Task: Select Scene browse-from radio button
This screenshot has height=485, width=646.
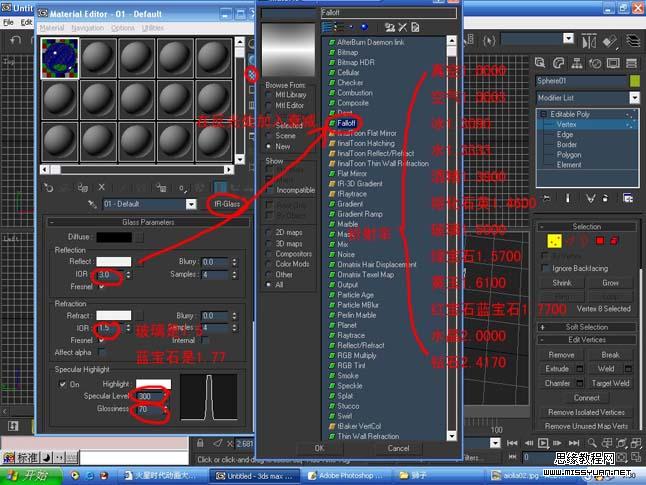Action: pyautogui.click(x=269, y=136)
